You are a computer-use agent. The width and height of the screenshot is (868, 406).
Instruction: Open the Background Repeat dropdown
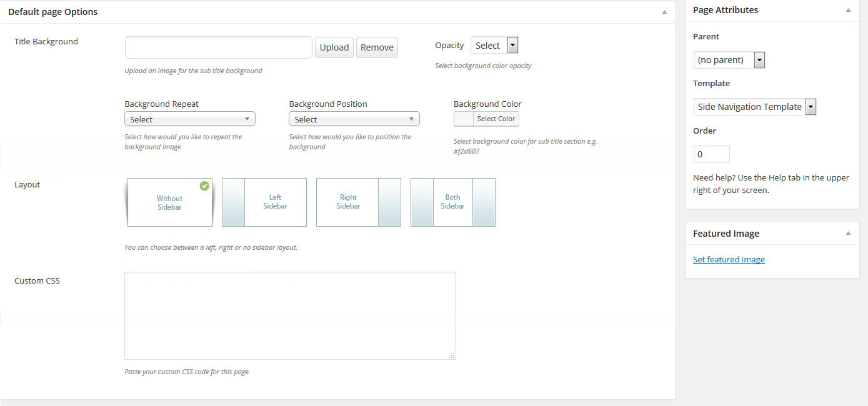click(x=190, y=119)
